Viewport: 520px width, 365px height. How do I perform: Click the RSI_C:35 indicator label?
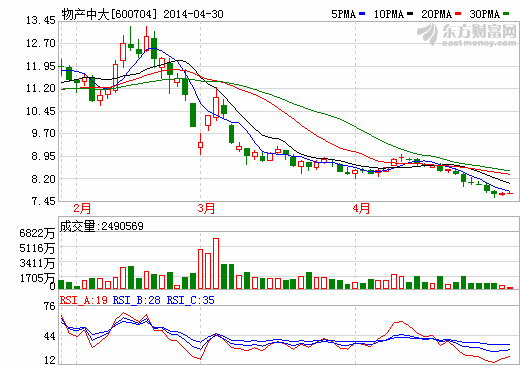click(191, 300)
